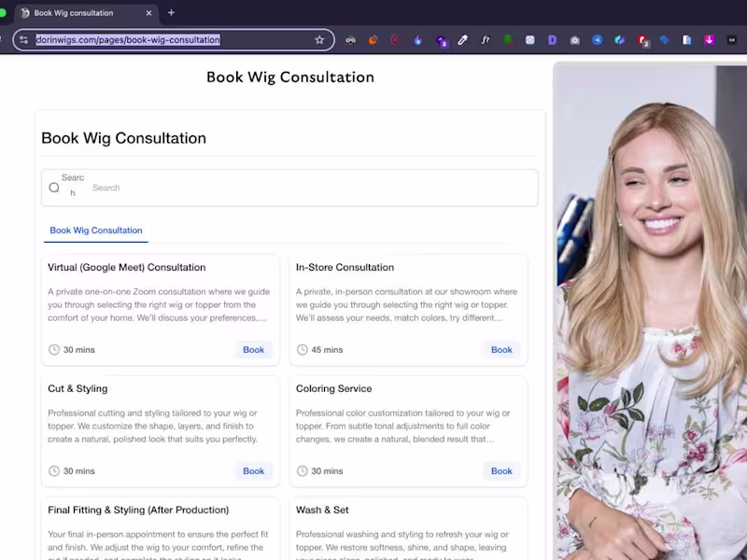The height and width of the screenshot is (560, 747).
Task: Click the magnifier icon in search box
Action: click(x=54, y=188)
